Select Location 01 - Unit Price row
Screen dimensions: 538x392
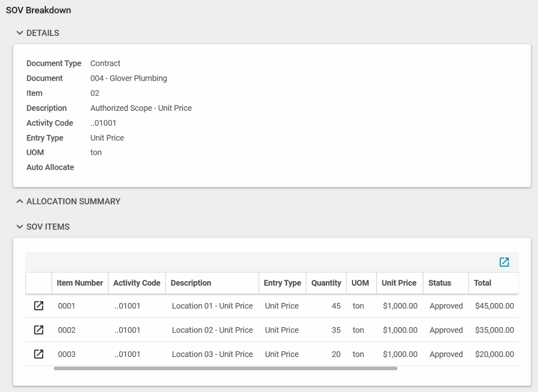click(x=212, y=306)
